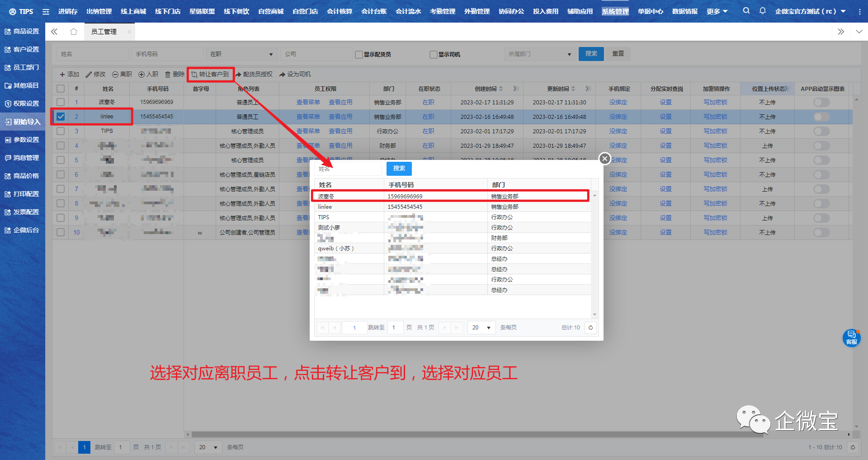The height and width of the screenshot is (460, 868).
Task: Toggle the hamburger menu icon beside TIPS
Action: tap(46, 11)
